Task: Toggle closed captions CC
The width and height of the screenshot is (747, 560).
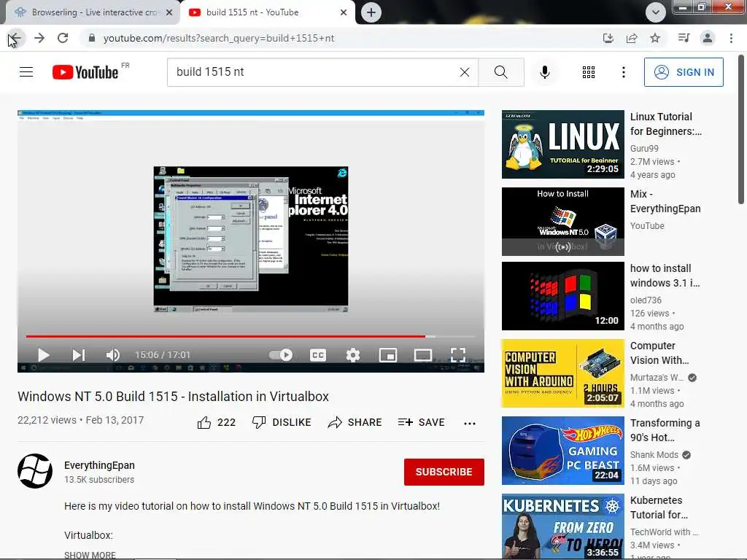Action: [x=318, y=355]
